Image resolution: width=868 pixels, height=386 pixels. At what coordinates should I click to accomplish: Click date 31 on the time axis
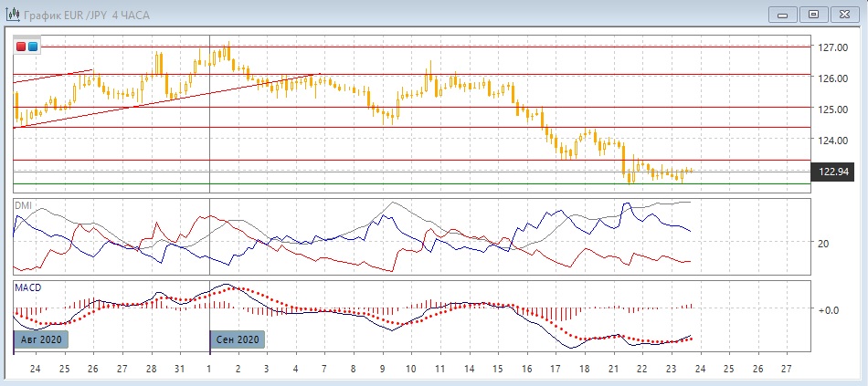click(180, 369)
